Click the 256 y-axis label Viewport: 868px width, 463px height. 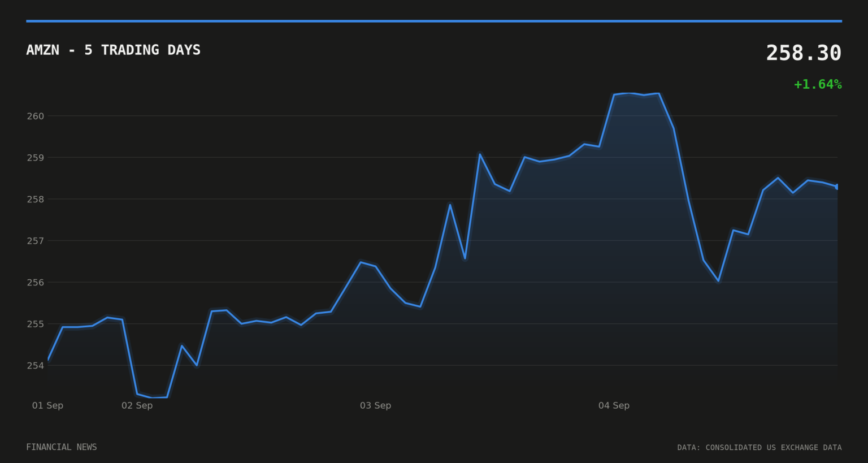[36, 282]
